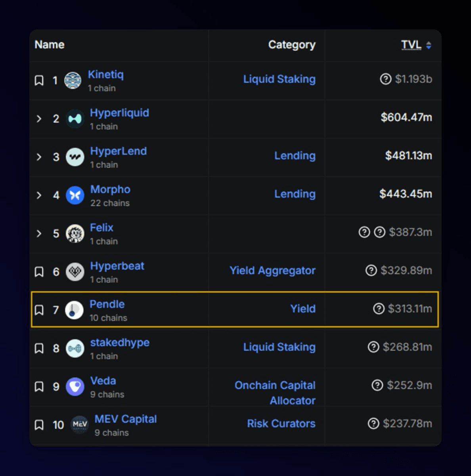The height and width of the screenshot is (476, 471).
Task: Open Liquid Staking category for stakedhype
Action: [279, 347]
